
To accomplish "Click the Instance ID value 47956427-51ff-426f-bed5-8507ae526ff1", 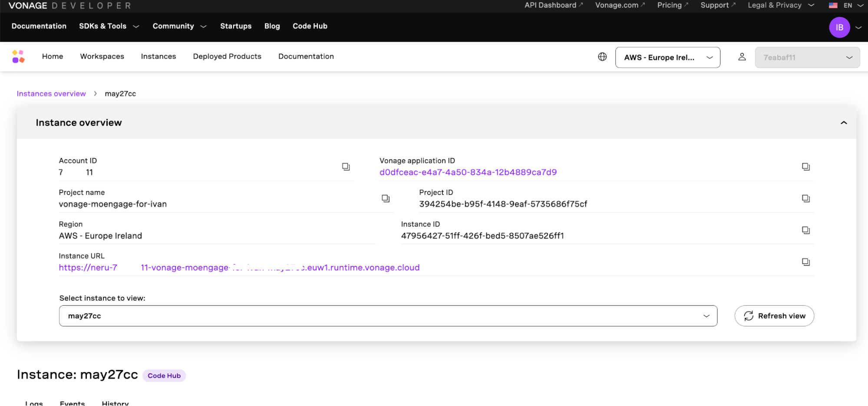I will [482, 236].
